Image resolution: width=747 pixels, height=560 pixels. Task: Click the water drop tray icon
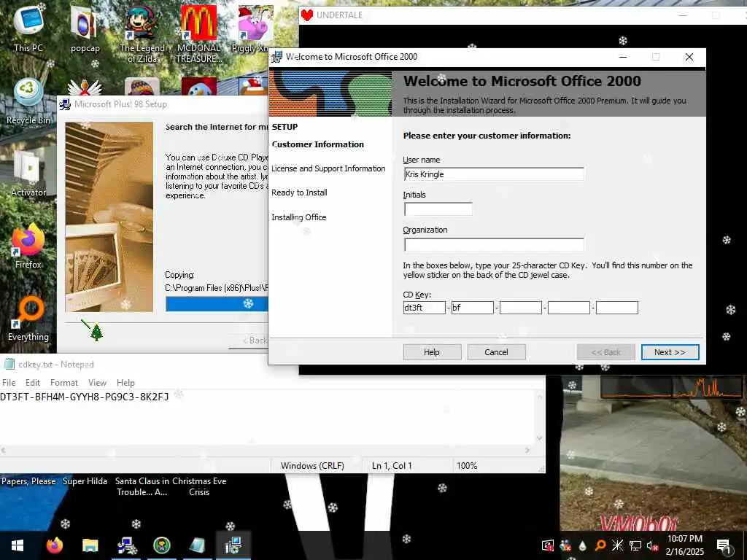click(583, 545)
